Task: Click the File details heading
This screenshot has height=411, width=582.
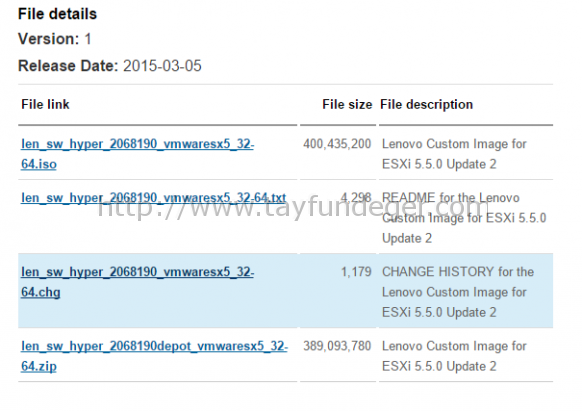Action: click(x=58, y=14)
